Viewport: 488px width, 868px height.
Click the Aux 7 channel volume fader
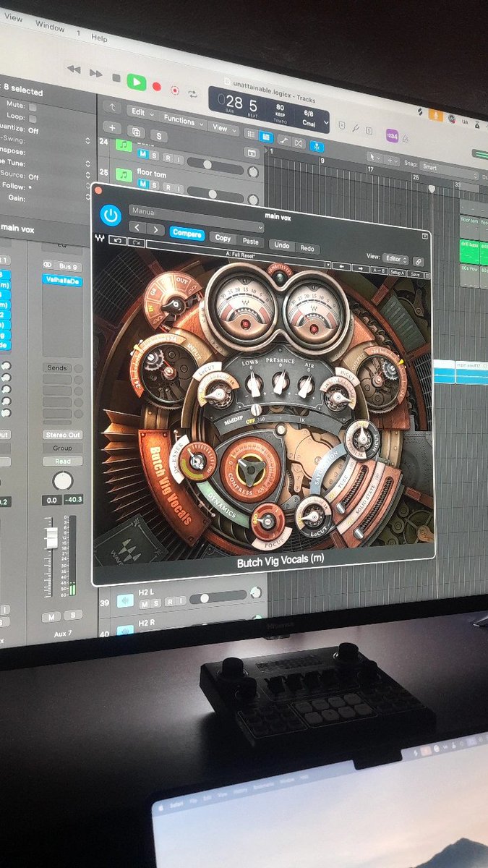click(51, 539)
